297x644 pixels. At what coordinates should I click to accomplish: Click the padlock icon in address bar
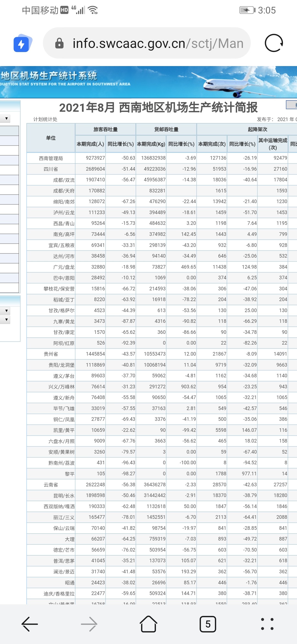(59, 43)
